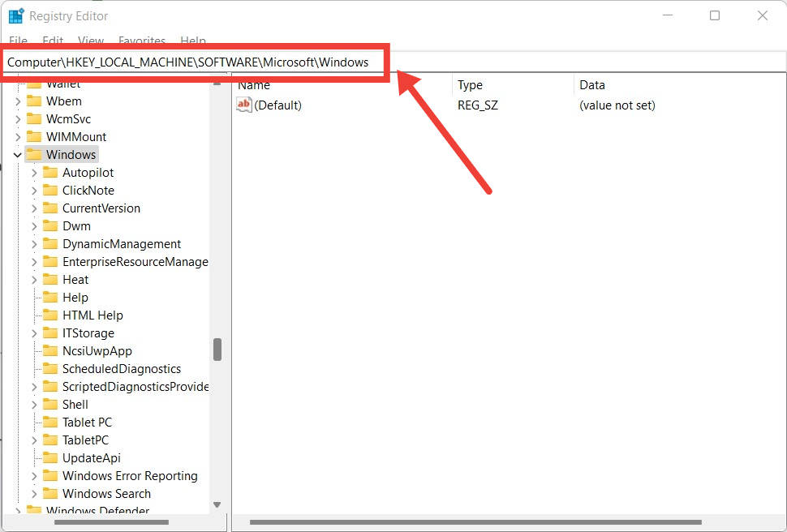The width and height of the screenshot is (787, 532).
Task: Collapse the Windows key
Action: pyautogui.click(x=18, y=155)
